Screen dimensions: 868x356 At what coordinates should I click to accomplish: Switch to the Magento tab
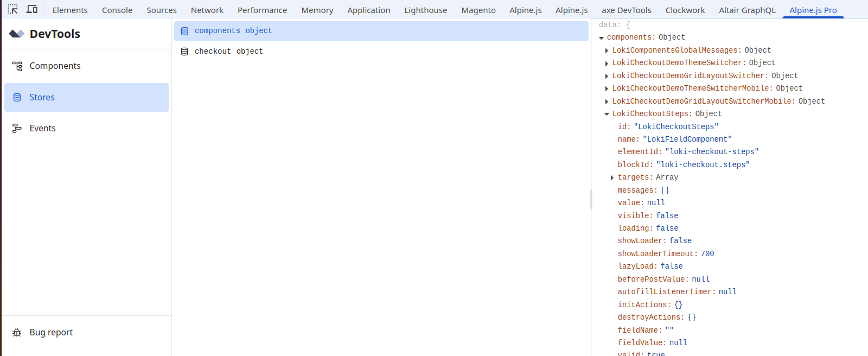[x=478, y=10]
